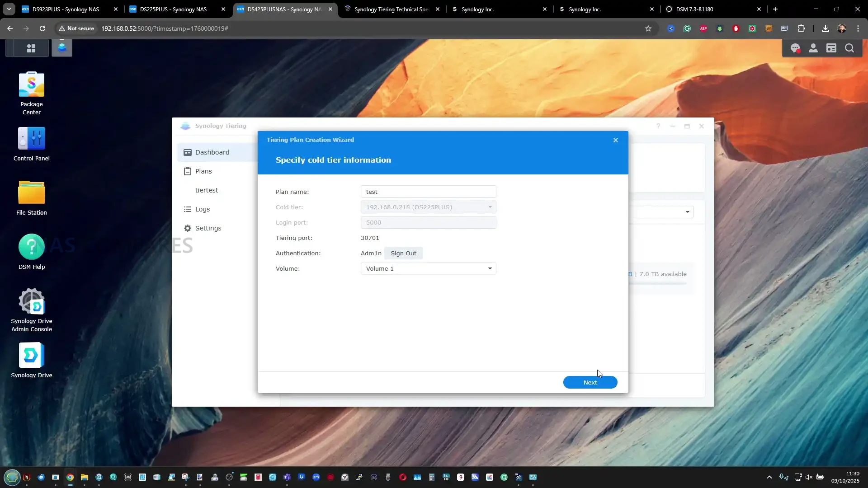This screenshot has height=488, width=868.
Task: Click DSM notifications chat bubble icon
Action: pyautogui.click(x=795, y=48)
